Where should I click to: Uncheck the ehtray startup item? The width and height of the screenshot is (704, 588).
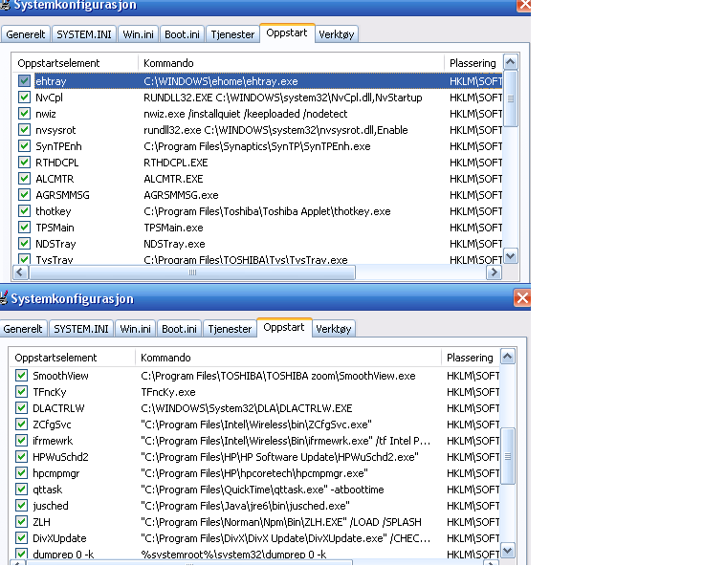(24, 81)
